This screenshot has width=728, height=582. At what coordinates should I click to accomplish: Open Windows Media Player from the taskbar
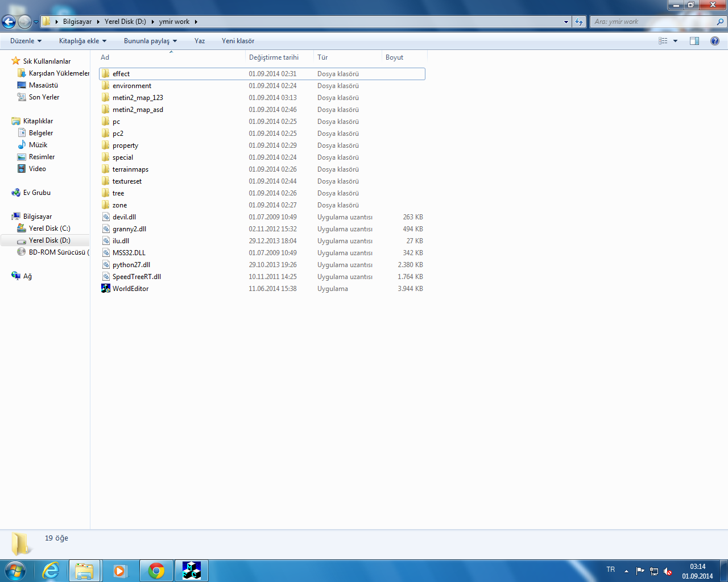[119, 571]
